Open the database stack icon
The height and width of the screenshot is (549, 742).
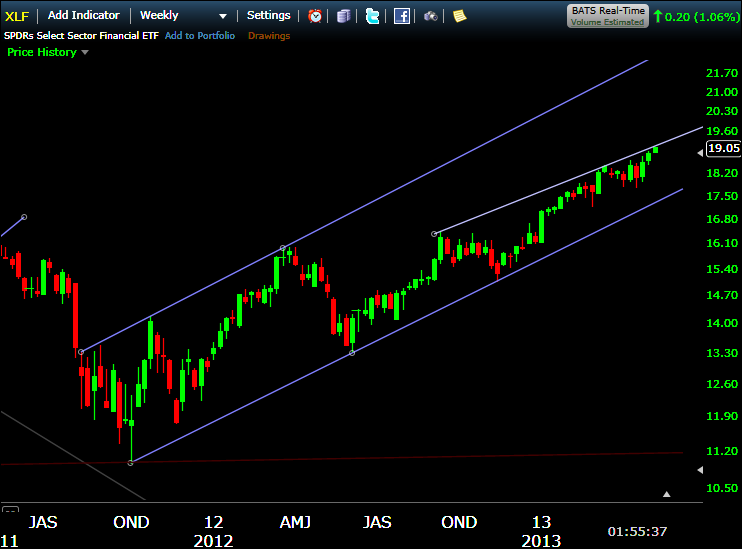pyautogui.click(x=344, y=16)
